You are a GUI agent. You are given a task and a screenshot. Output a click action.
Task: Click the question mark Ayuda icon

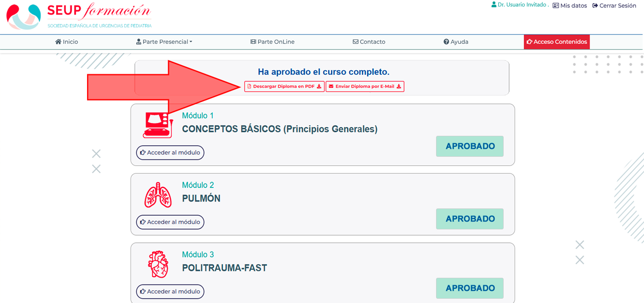[446, 42]
